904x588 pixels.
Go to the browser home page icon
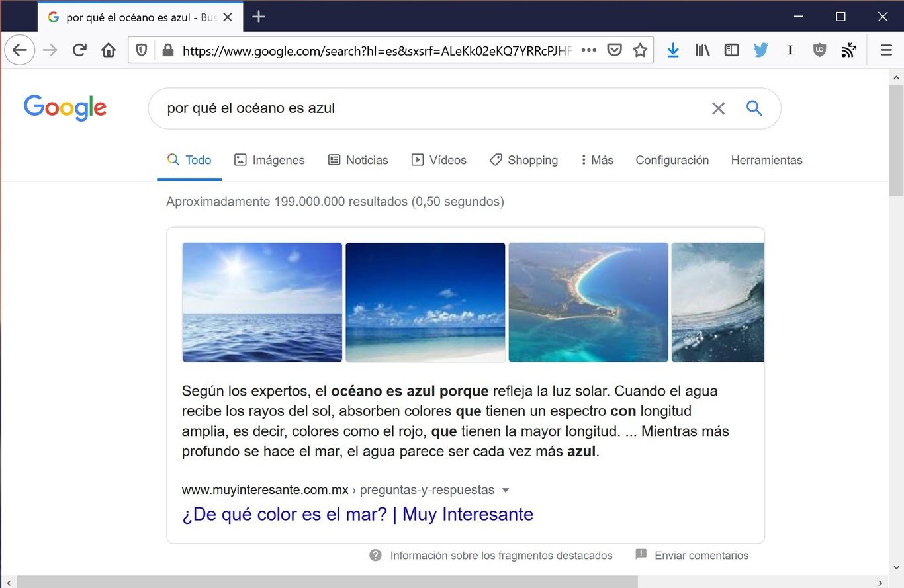click(109, 50)
